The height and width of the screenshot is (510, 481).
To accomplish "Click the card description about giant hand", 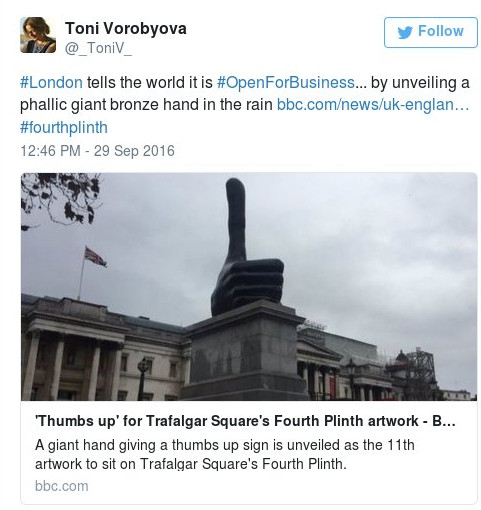I will (x=224, y=454).
